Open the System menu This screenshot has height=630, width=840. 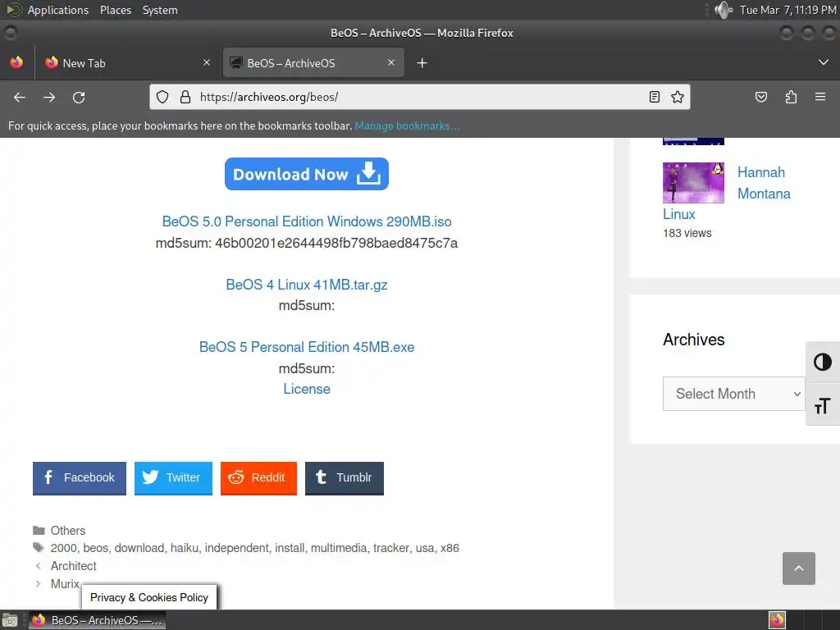point(160,10)
